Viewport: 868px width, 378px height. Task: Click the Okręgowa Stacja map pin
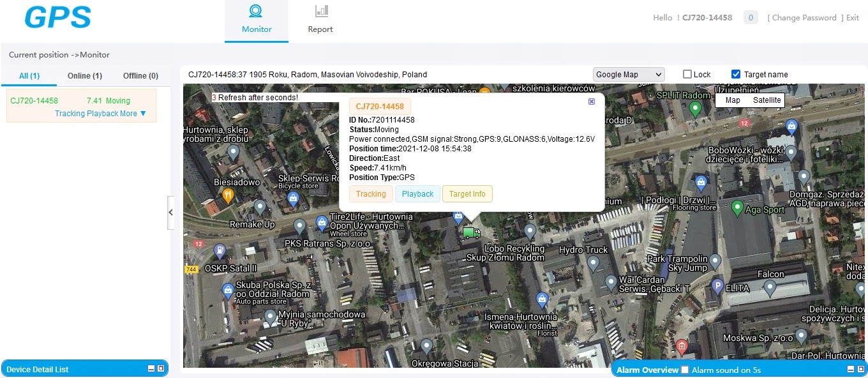click(426, 348)
